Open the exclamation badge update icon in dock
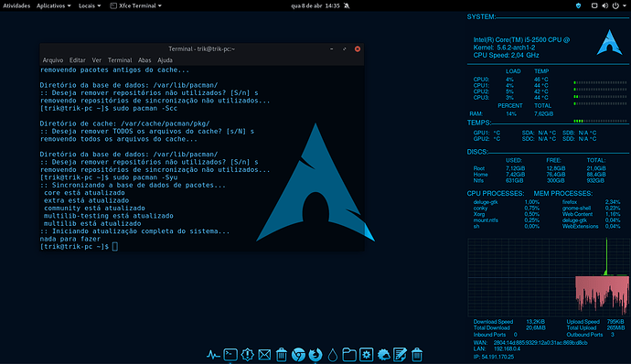The height and width of the screenshot is (364, 631). click(x=248, y=354)
